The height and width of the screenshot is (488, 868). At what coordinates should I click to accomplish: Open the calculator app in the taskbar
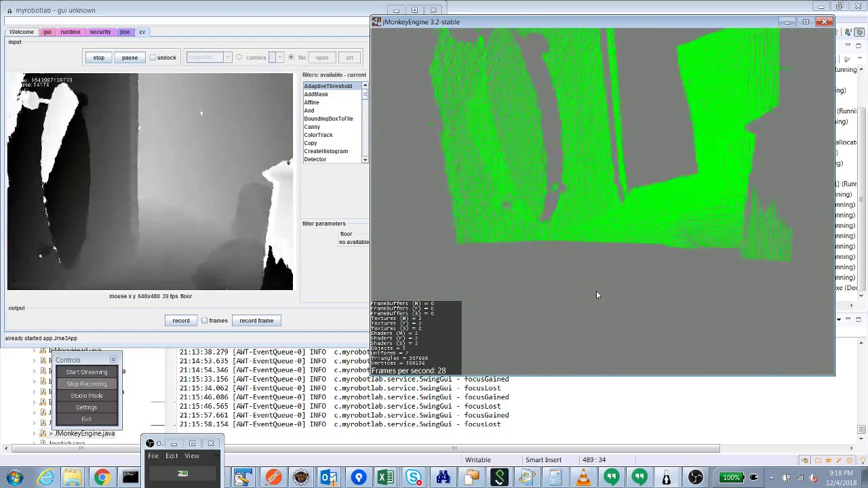click(555, 478)
